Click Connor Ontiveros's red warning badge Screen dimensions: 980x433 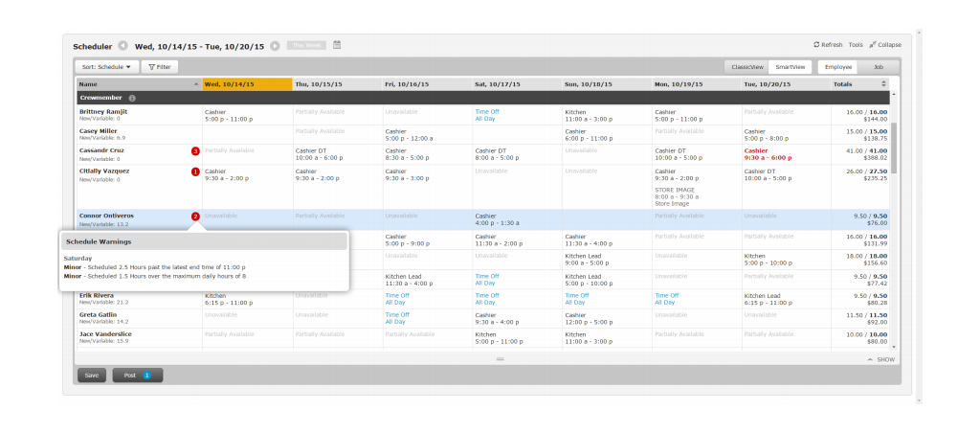coord(195,216)
